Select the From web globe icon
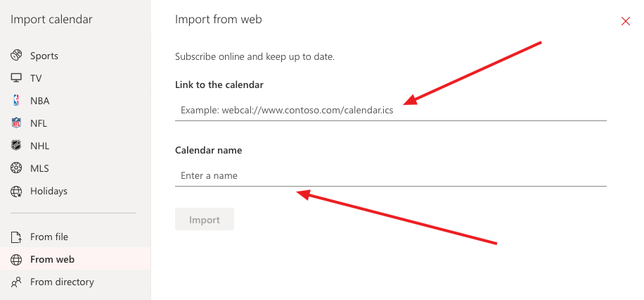 16,260
